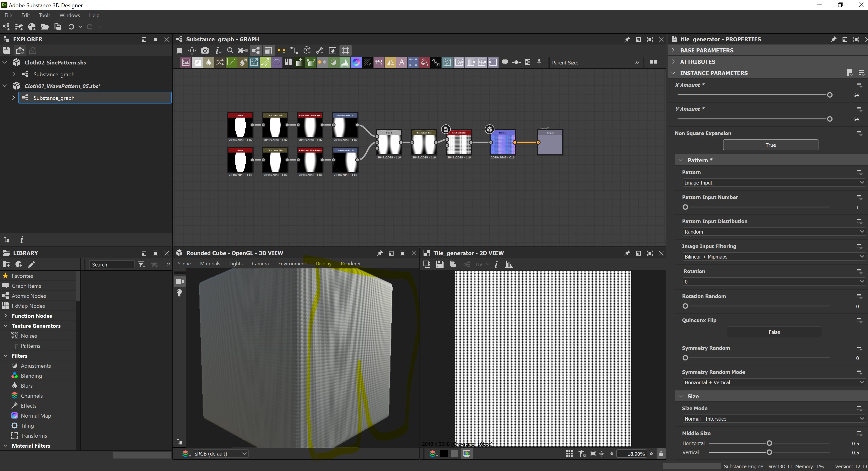Screen dimensions: 868x471
Task: Click the graph snapshot camera icon
Action: click(205, 50)
